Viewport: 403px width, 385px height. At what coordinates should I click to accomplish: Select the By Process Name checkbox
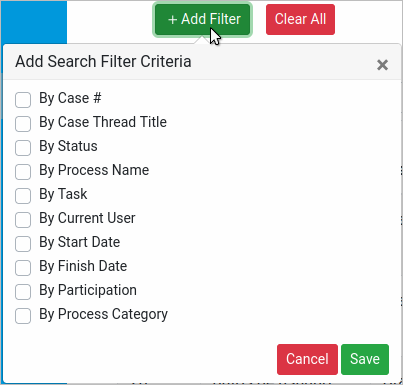tap(23, 172)
